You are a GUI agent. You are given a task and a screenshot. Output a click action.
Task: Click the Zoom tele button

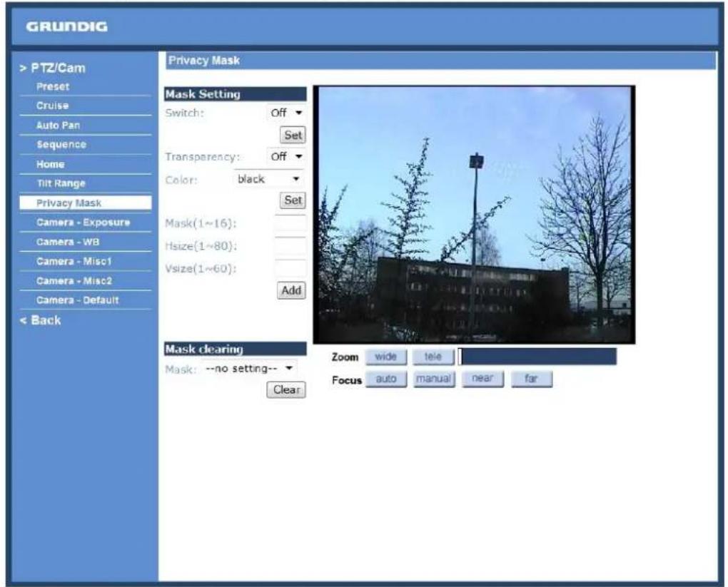pyautogui.click(x=433, y=357)
